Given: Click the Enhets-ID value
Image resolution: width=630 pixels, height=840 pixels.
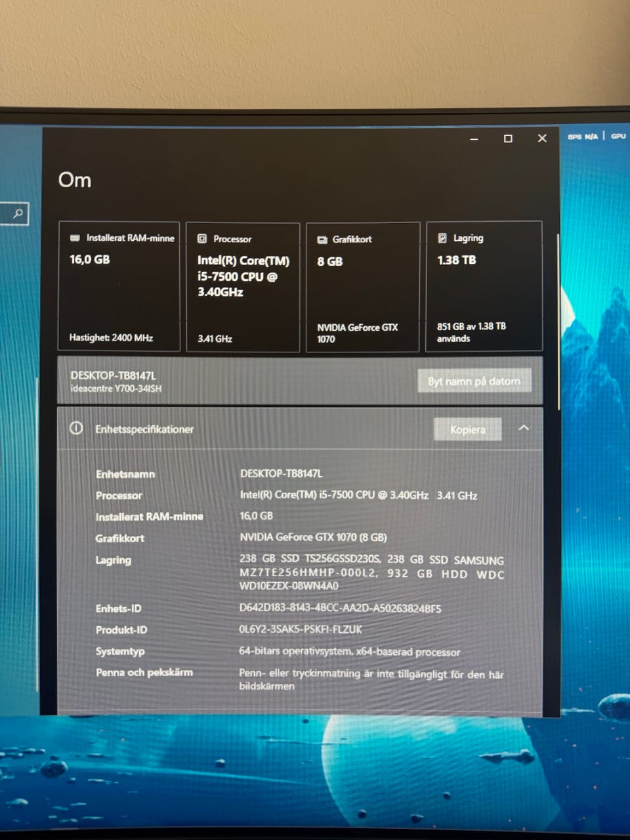Looking at the screenshot, I should point(340,608).
